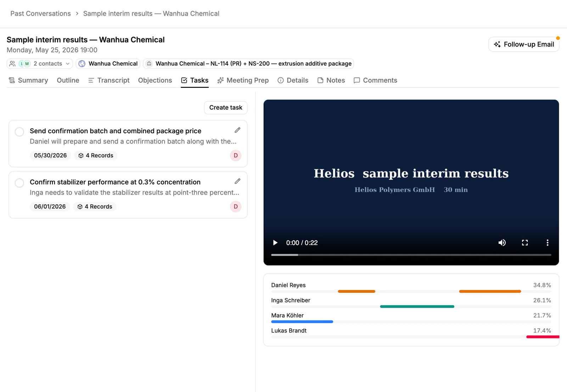Switch to the Outline tab
Image resolution: width=567 pixels, height=392 pixels.
(68, 80)
